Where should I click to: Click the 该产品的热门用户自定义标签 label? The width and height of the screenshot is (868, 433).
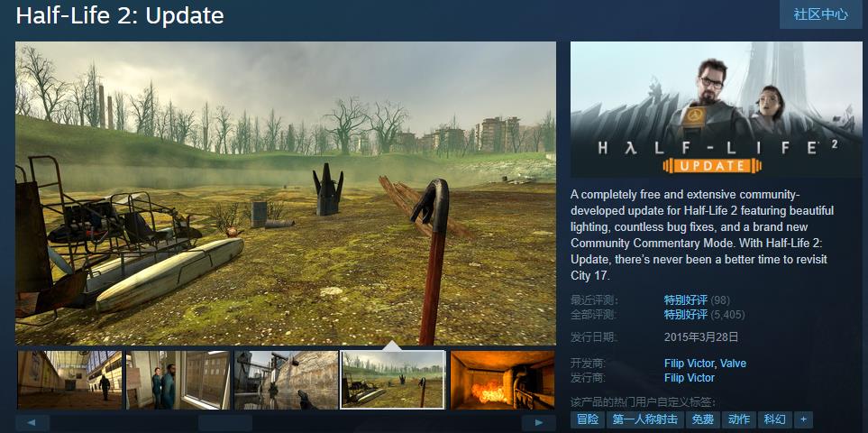(643, 402)
